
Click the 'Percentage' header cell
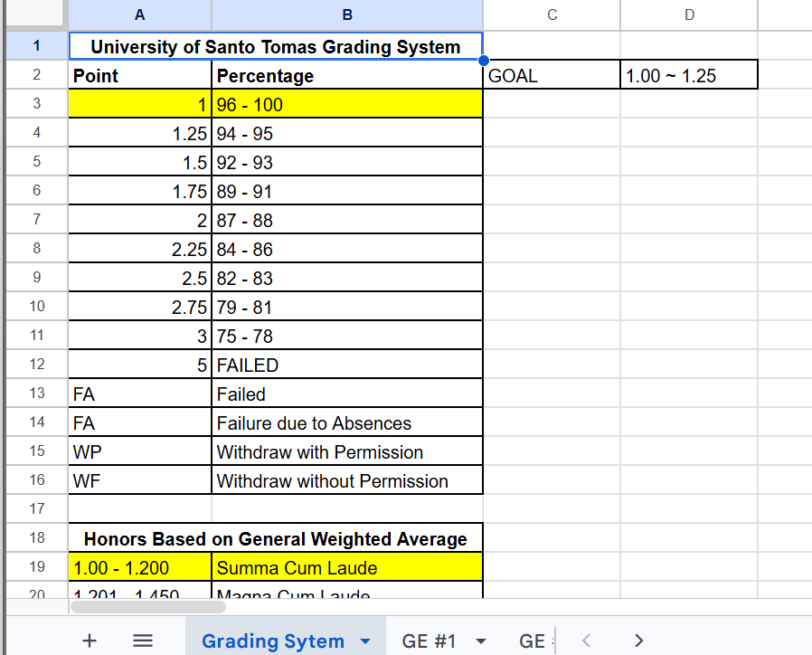(x=347, y=76)
